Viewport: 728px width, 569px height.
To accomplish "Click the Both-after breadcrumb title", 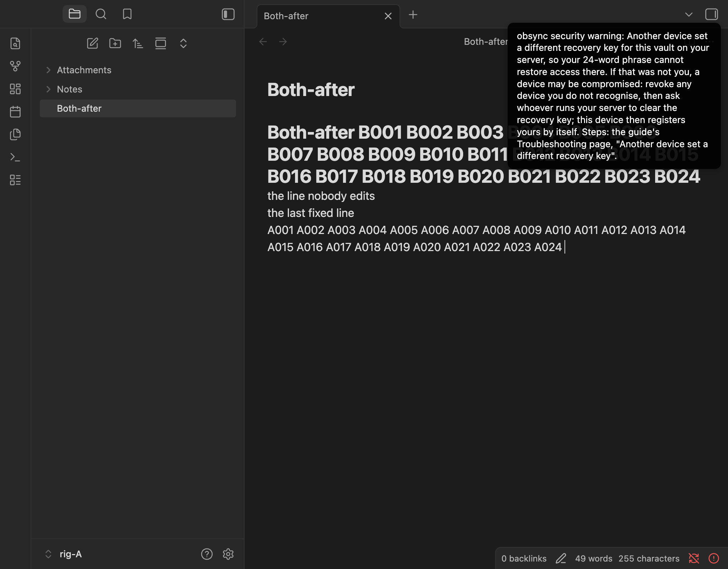I will (x=486, y=42).
